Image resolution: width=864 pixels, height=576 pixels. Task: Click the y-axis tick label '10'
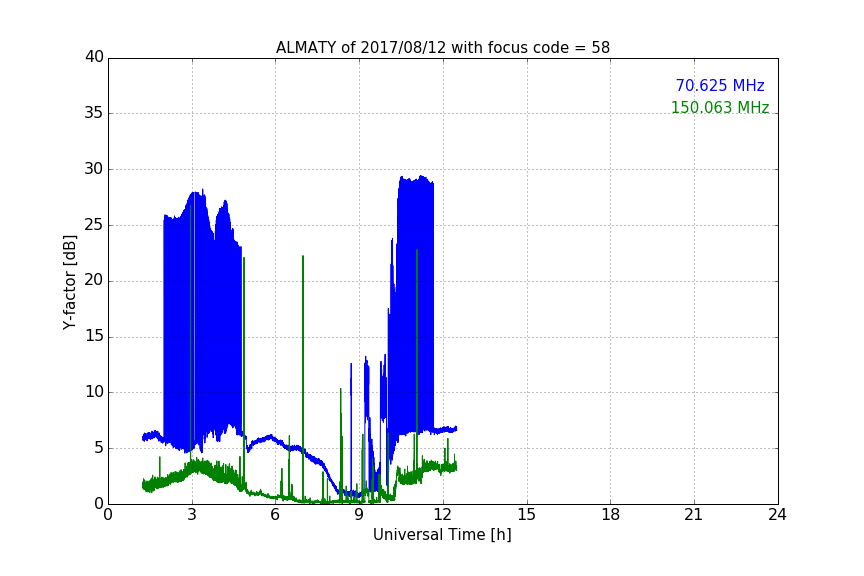[94, 392]
